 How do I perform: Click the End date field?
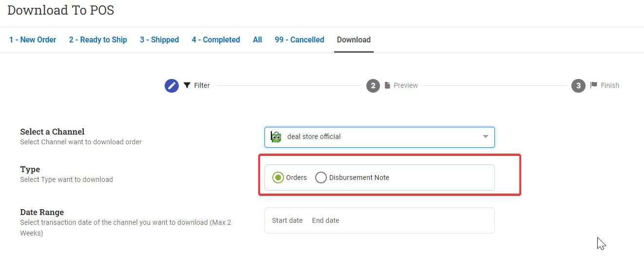(326, 220)
